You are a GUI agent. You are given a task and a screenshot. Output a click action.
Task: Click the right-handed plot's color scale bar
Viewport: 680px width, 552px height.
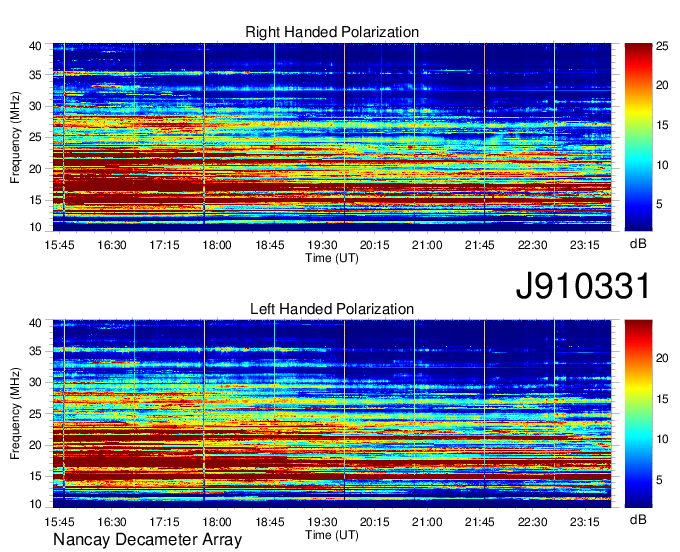pyautogui.click(x=638, y=137)
